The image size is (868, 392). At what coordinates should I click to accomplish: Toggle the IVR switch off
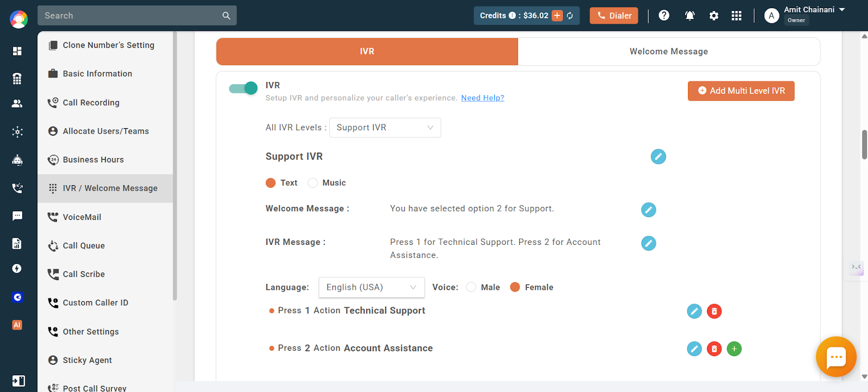pyautogui.click(x=243, y=88)
